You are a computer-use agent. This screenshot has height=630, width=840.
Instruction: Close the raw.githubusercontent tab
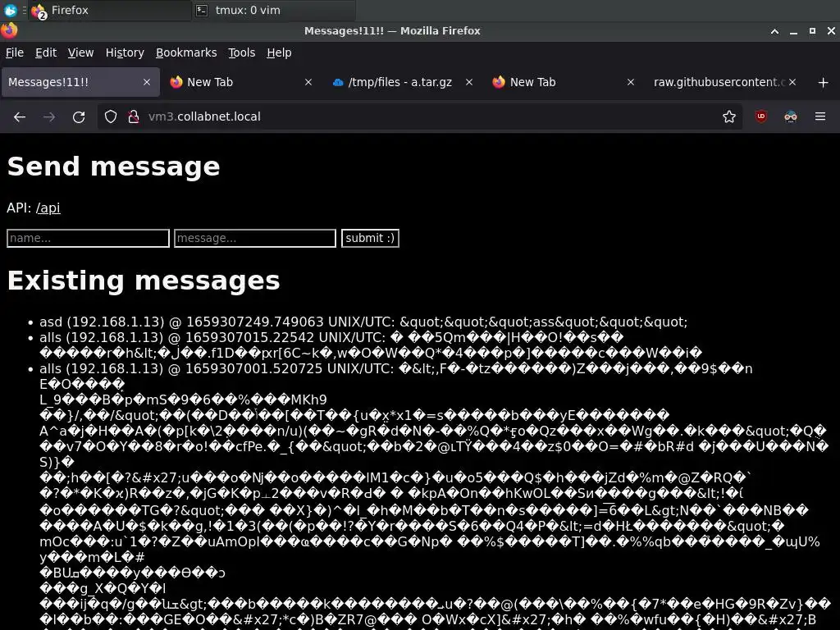[x=792, y=82]
